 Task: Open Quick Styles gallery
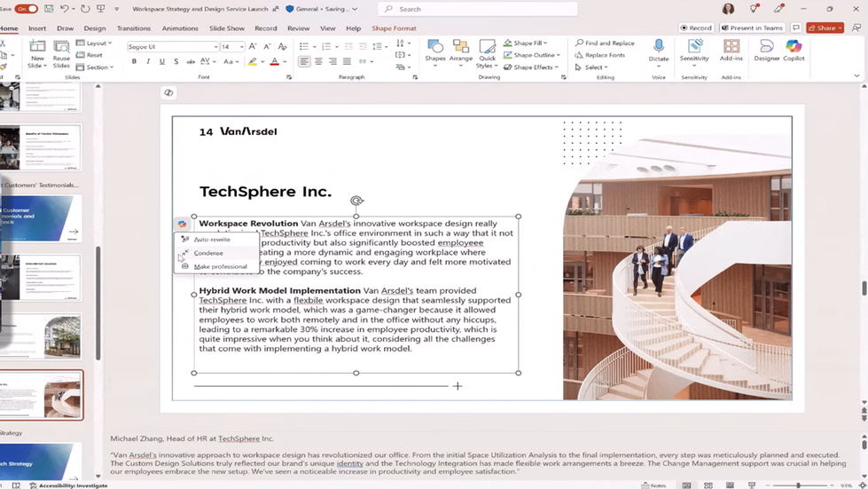point(487,54)
